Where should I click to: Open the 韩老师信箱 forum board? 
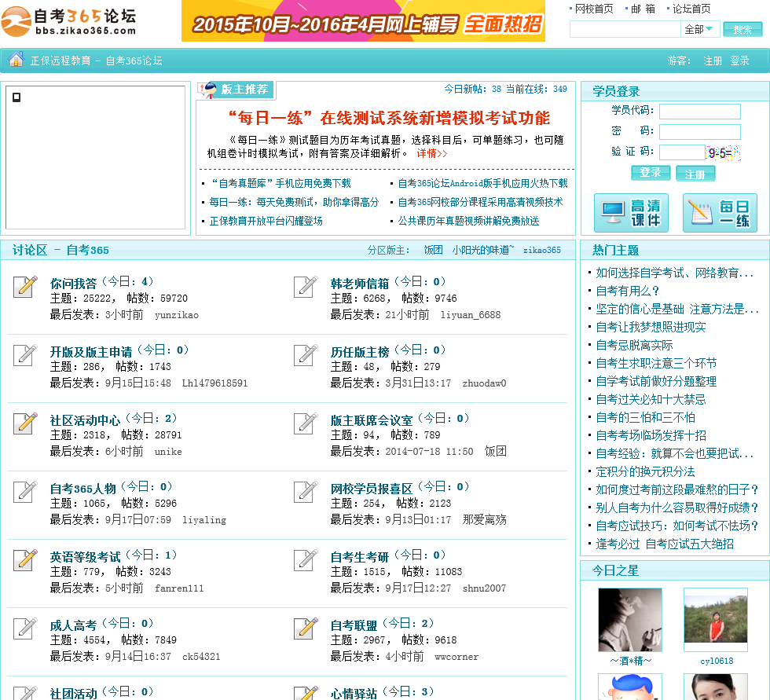(x=360, y=284)
